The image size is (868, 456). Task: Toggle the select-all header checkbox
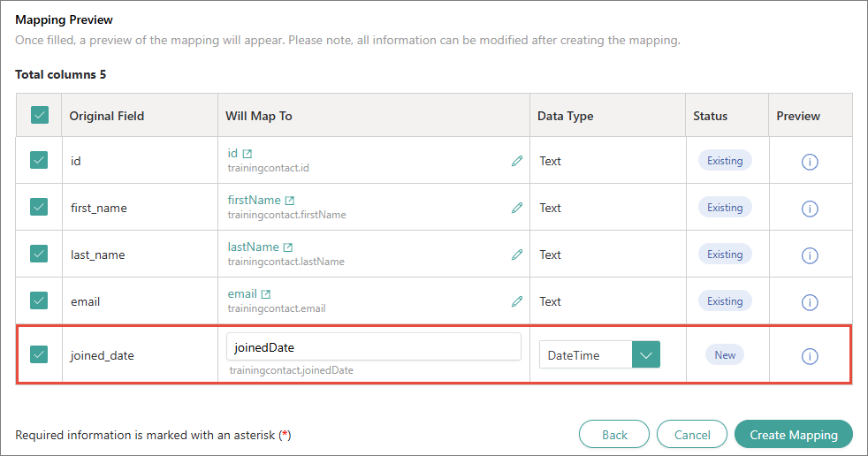tap(39, 115)
